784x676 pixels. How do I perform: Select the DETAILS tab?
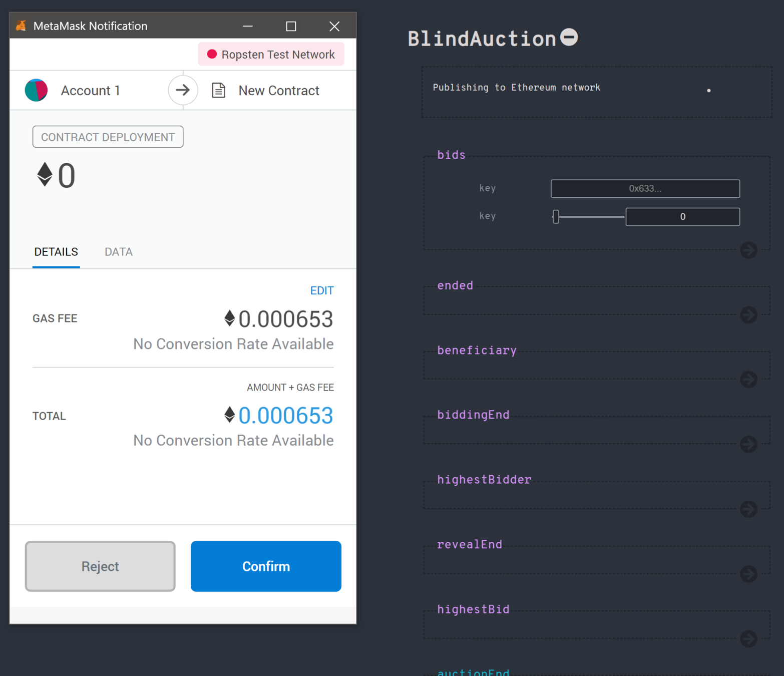coord(56,252)
